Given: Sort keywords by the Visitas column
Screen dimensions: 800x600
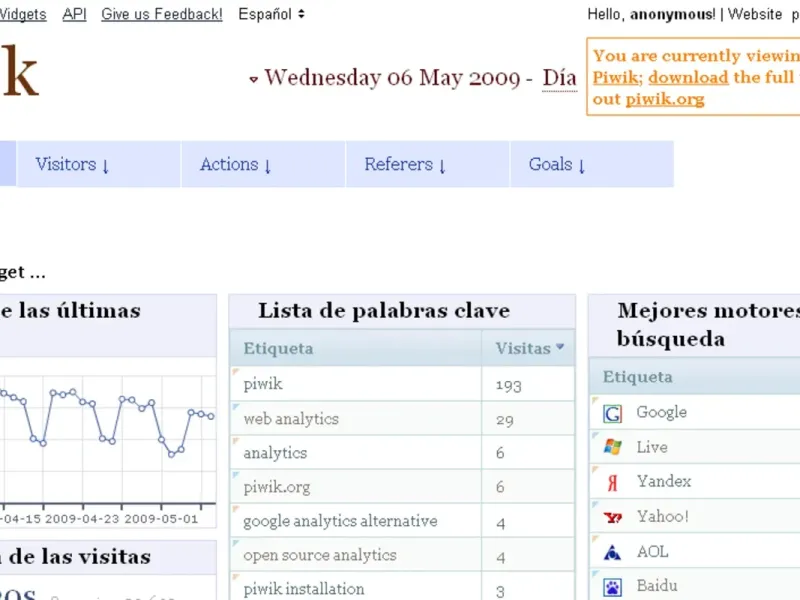Looking at the screenshot, I should coord(529,348).
